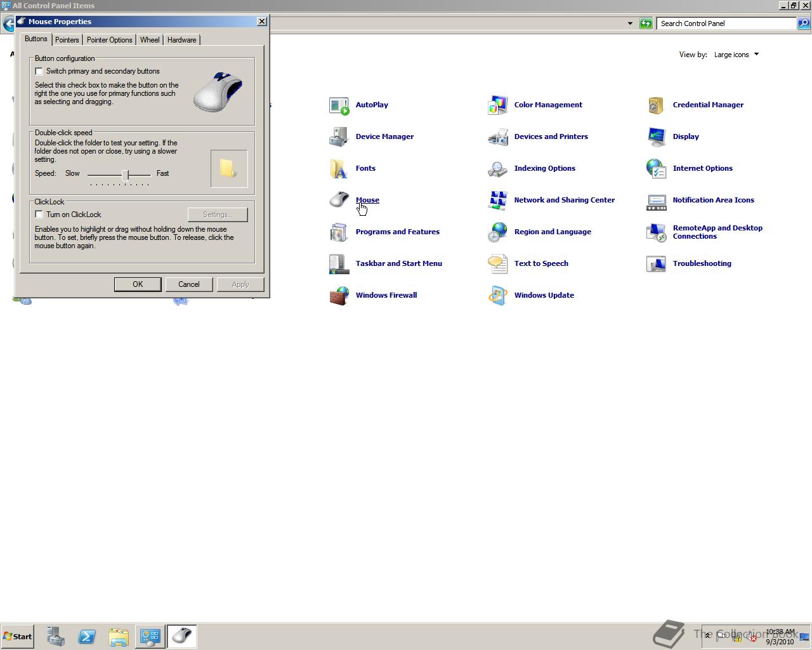Image resolution: width=812 pixels, height=650 pixels.
Task: Open the View by Large icons dropdown
Action: [x=736, y=55]
